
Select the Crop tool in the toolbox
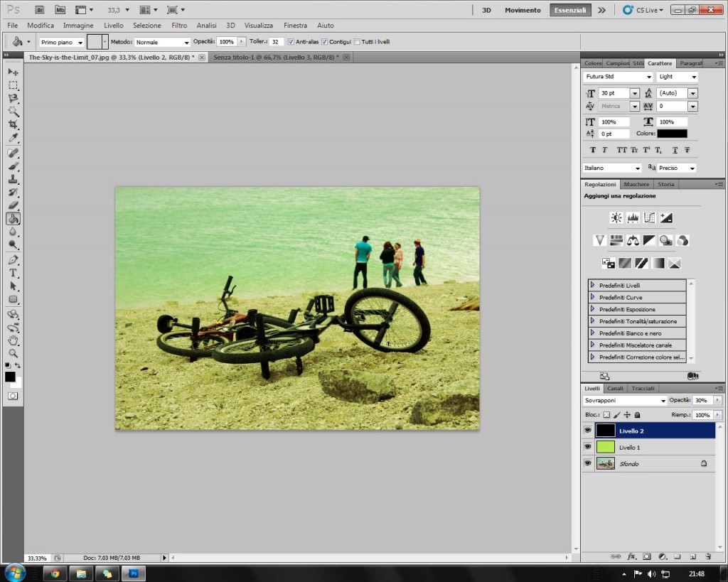[13, 124]
